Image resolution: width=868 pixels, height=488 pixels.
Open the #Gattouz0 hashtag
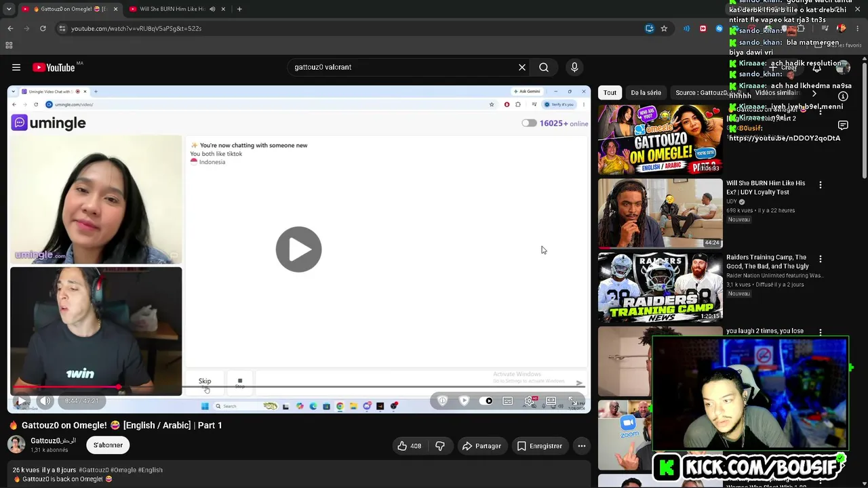point(94,470)
